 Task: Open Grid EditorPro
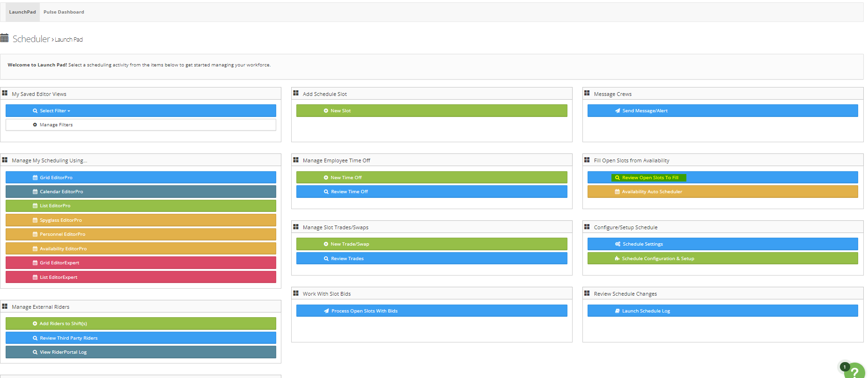(140, 178)
